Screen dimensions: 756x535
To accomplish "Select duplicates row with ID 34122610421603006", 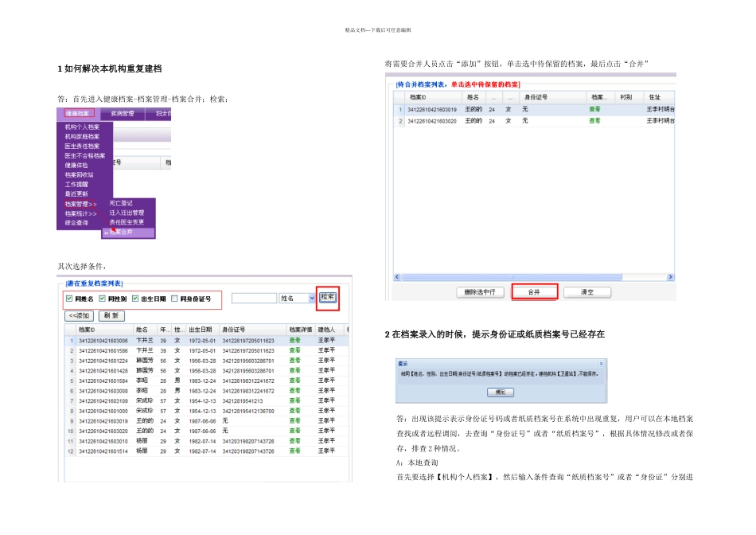I will [x=206, y=341].
